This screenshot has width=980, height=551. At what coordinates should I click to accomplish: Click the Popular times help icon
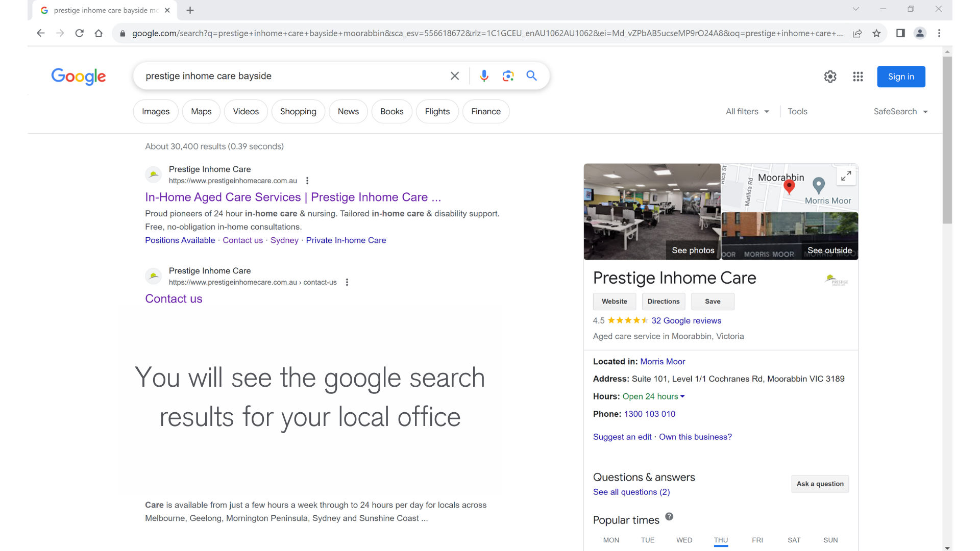(x=669, y=516)
